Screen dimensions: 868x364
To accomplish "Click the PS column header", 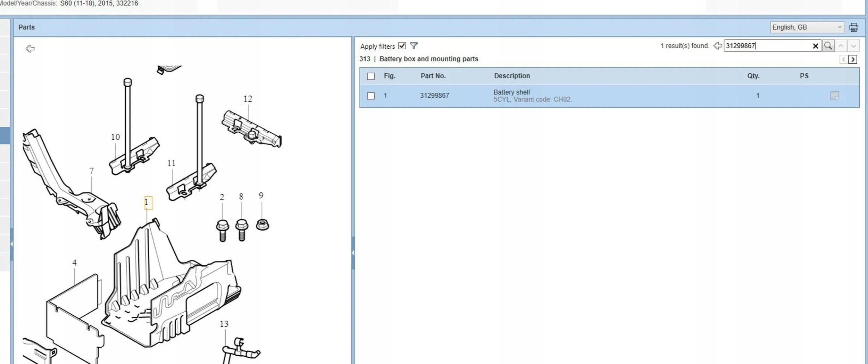I will click(x=804, y=76).
